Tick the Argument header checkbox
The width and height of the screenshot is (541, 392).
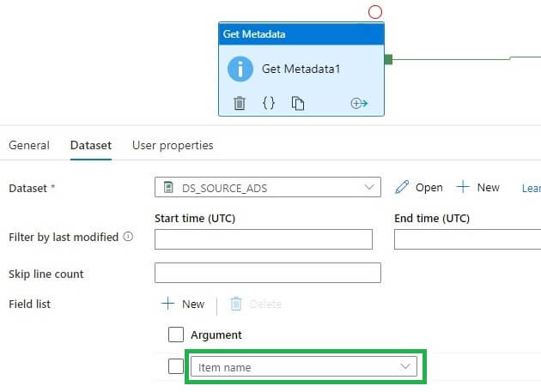176,335
